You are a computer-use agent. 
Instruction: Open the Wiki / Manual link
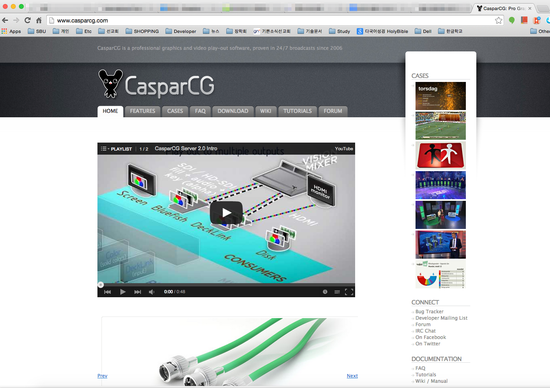point(431,381)
